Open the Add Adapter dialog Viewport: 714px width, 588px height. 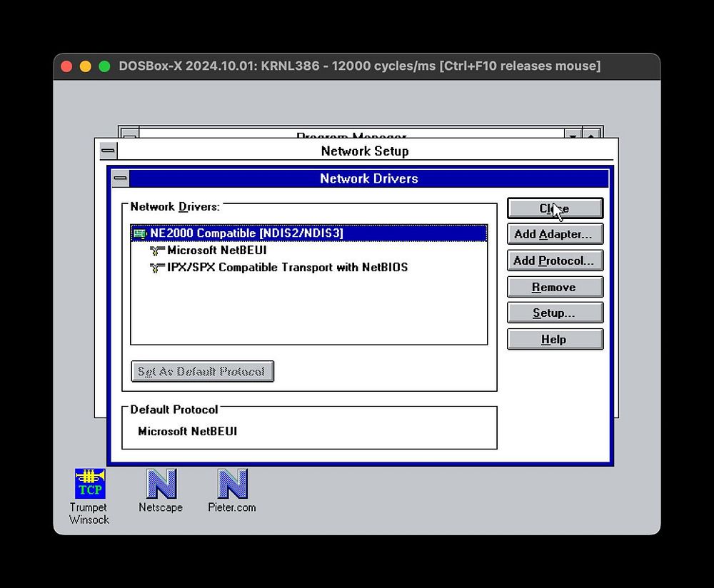point(555,234)
